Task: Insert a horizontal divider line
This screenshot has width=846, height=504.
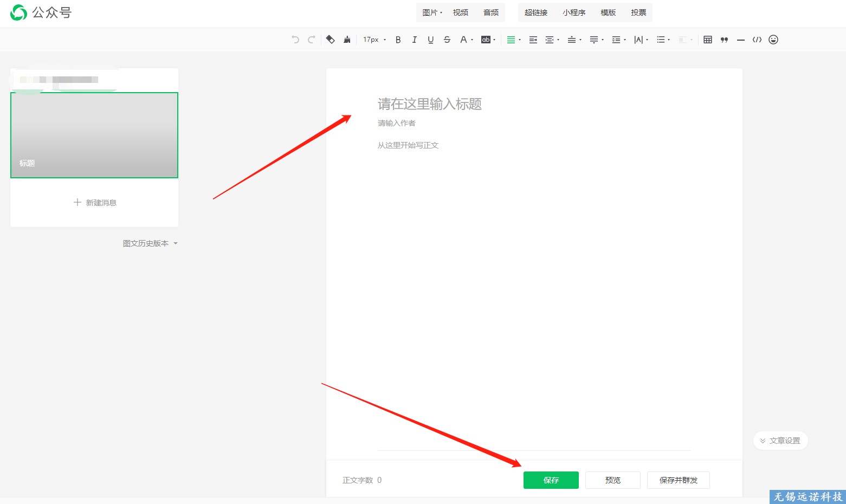Action: pyautogui.click(x=741, y=40)
